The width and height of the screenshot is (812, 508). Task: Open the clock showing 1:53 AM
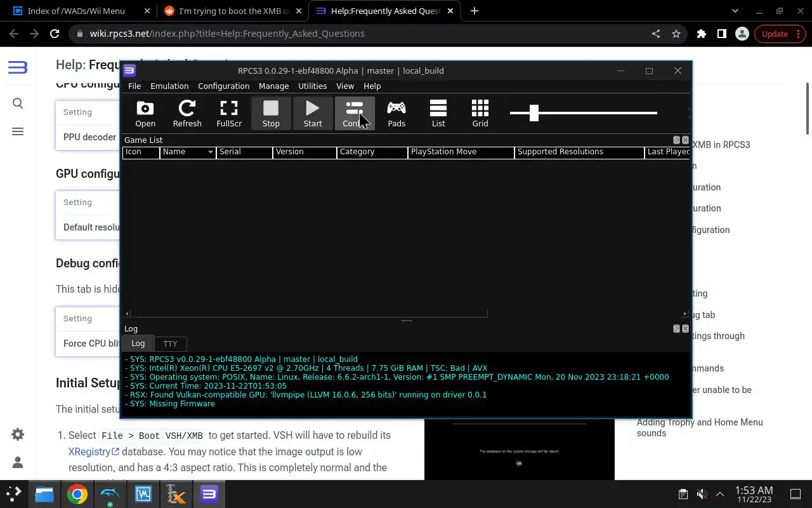click(x=754, y=494)
